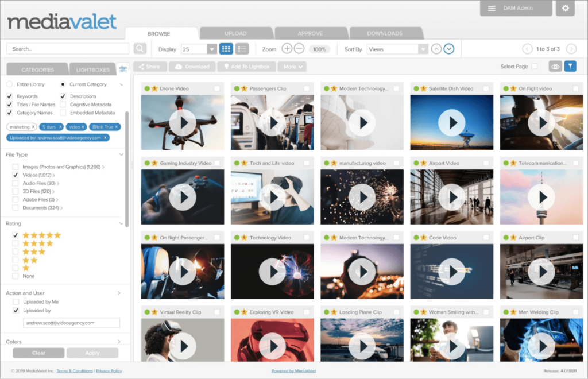Enable the Embedded Metadata checkbox

click(63, 113)
